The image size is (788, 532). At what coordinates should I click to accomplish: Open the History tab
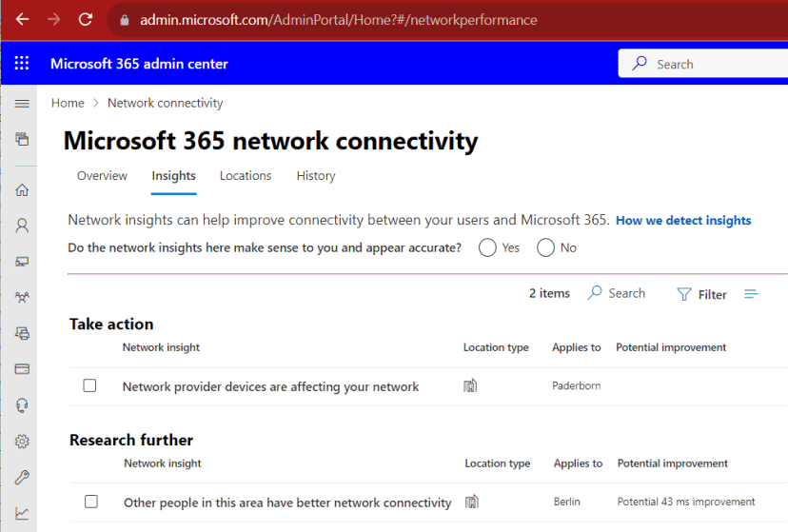[316, 176]
